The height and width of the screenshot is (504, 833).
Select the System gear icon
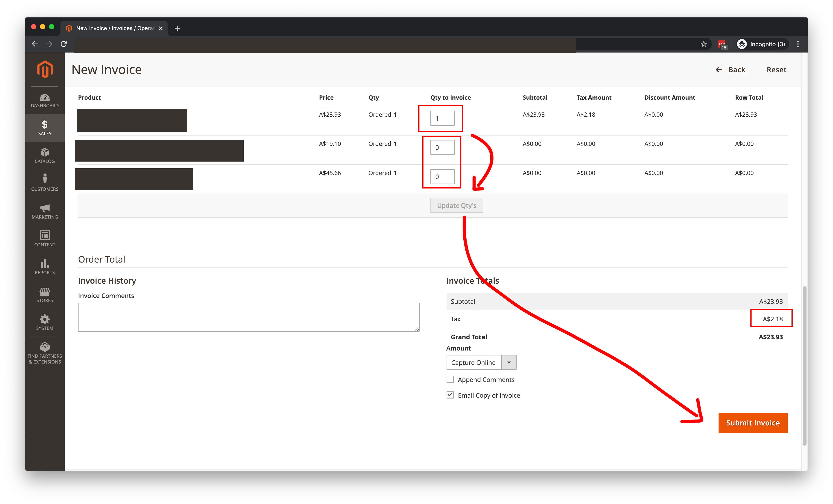coord(44,322)
